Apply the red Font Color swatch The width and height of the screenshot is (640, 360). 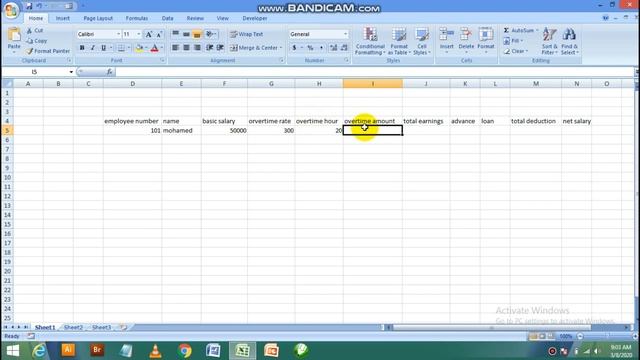(155, 48)
